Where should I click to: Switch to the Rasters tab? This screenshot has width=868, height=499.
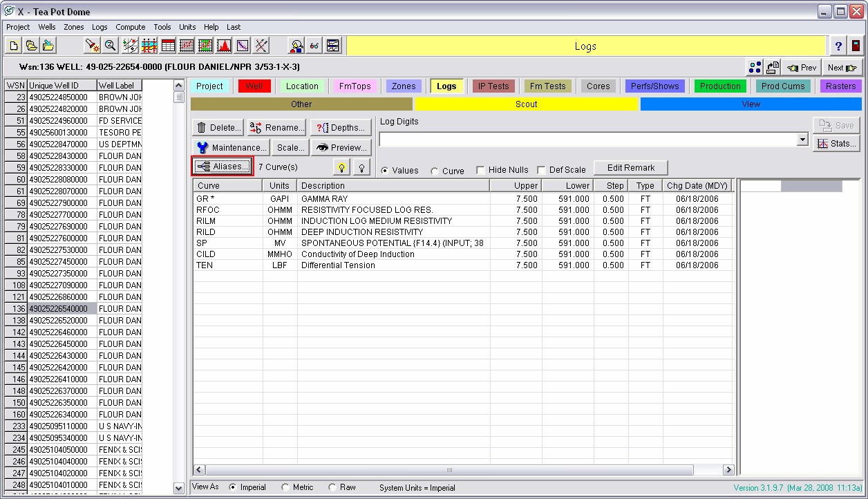tap(840, 86)
